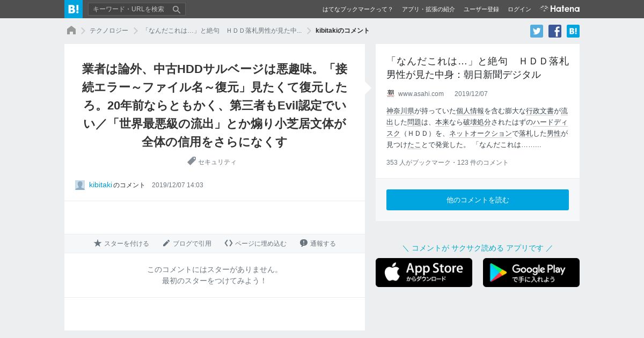Click the comment timestamp 2019/12/07 14:03

(x=178, y=185)
